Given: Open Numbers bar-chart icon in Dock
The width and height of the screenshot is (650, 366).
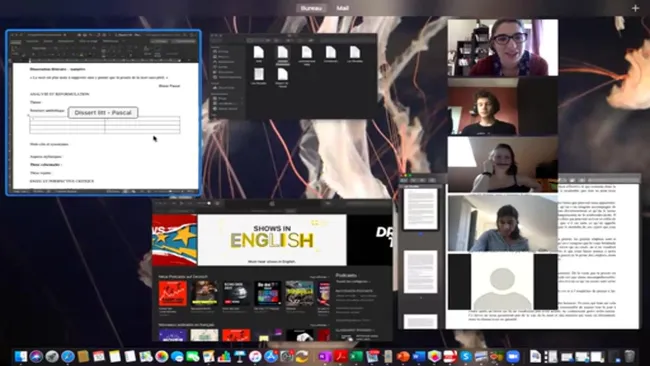Looking at the screenshot, I should [x=224, y=356].
